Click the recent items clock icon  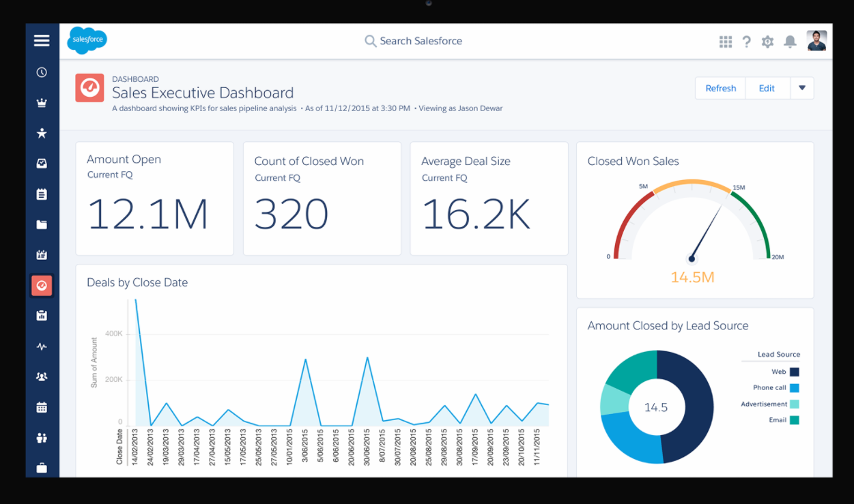42,72
